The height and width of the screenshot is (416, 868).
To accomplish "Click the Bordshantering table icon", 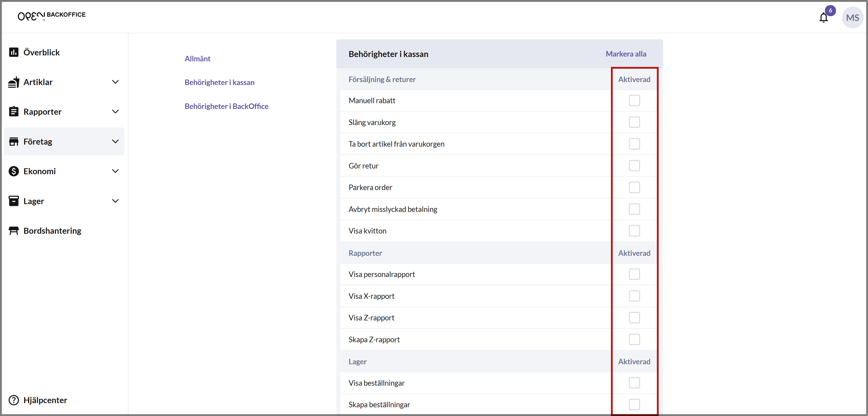I will point(14,231).
